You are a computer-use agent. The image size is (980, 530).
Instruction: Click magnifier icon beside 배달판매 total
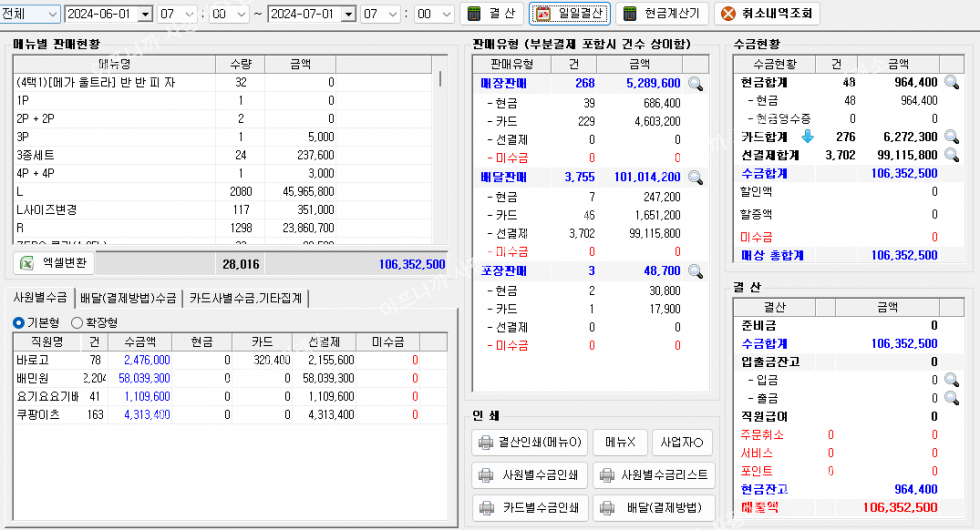point(695,177)
